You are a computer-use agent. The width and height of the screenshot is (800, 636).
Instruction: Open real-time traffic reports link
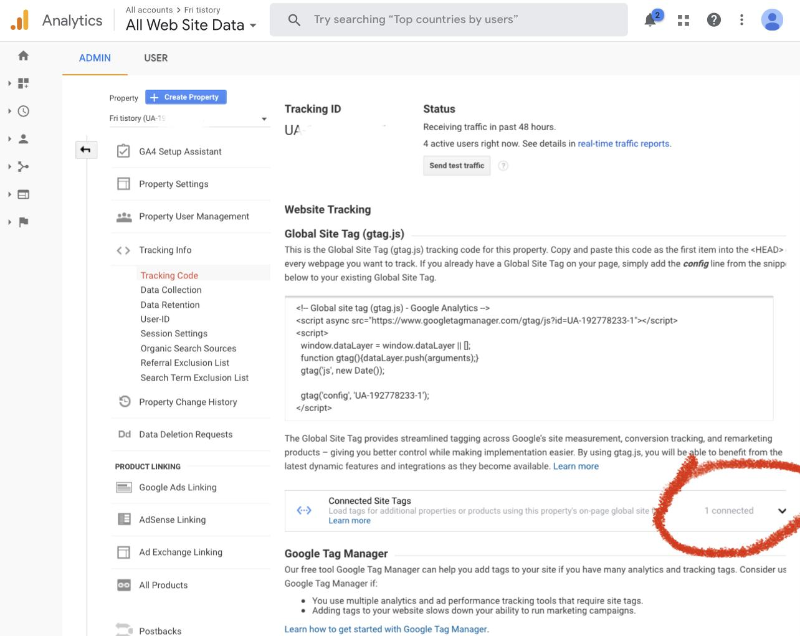624,144
